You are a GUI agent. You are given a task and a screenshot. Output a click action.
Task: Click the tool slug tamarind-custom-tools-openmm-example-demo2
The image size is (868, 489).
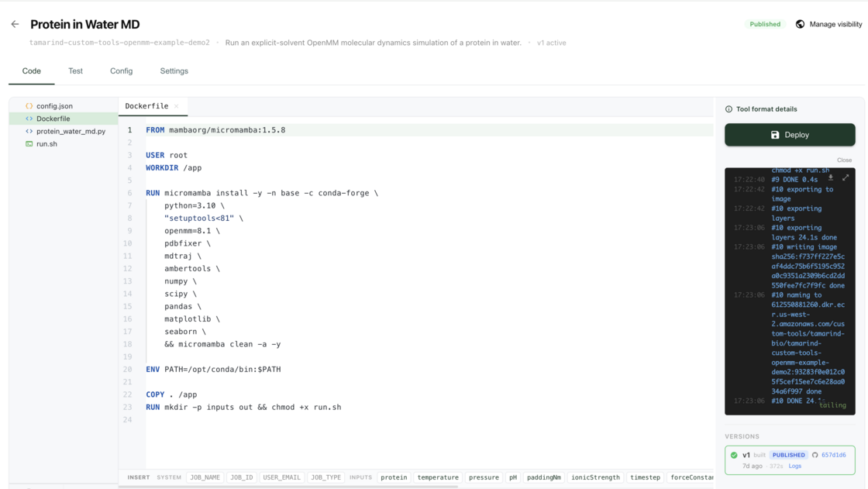pyautogui.click(x=119, y=43)
